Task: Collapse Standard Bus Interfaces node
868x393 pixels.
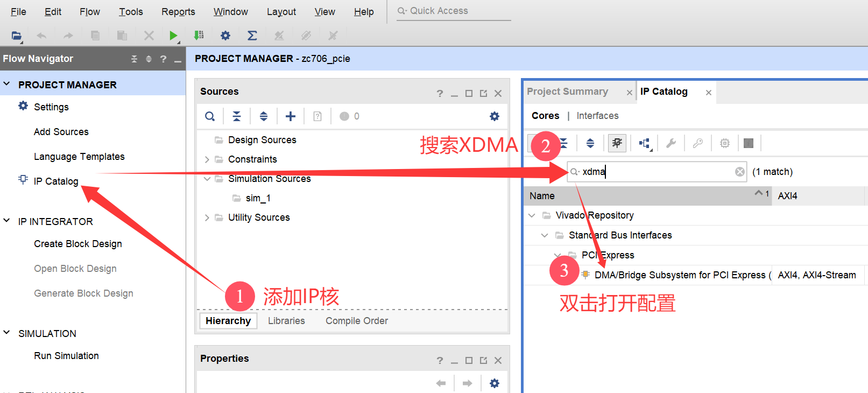Action: 545,235
